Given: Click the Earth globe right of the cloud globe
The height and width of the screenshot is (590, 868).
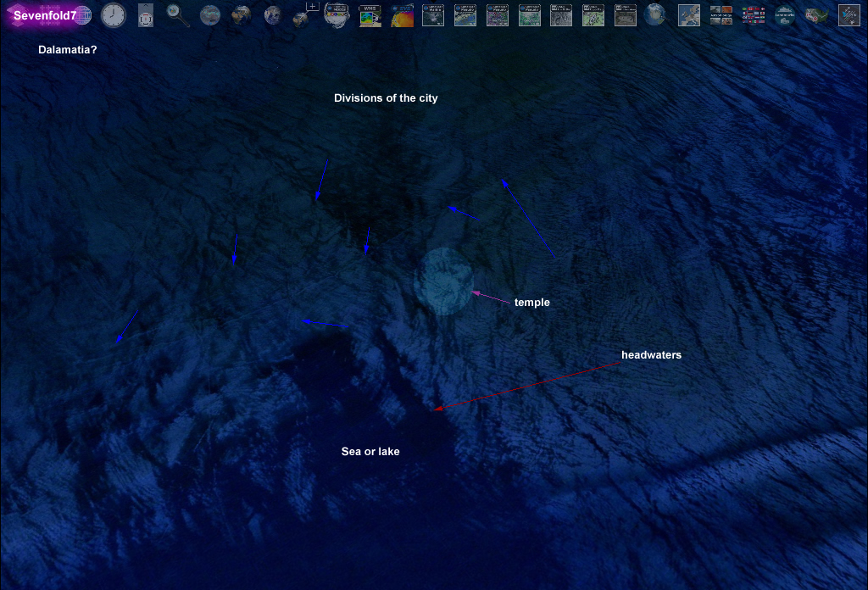Looking at the screenshot, I should pos(242,15).
